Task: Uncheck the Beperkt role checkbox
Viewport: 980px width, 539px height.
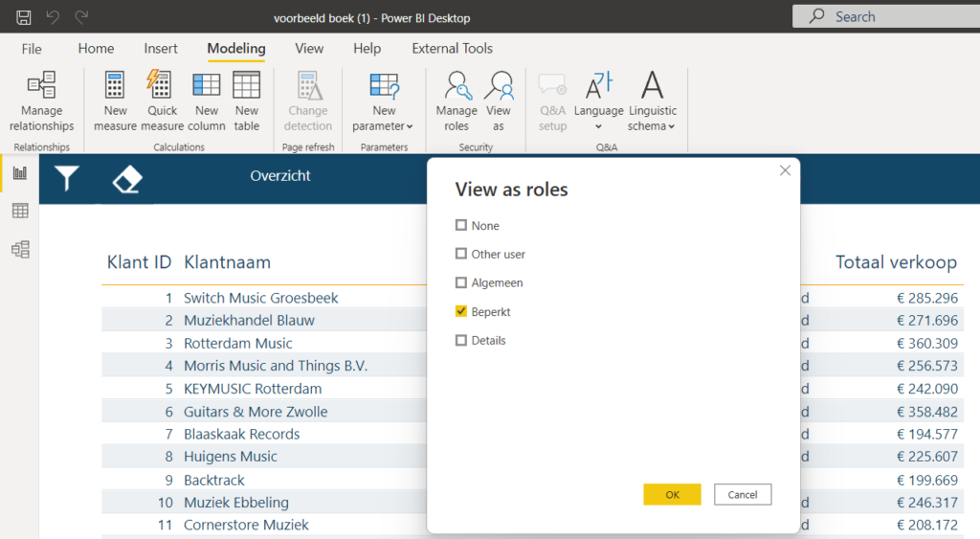Action: tap(461, 312)
